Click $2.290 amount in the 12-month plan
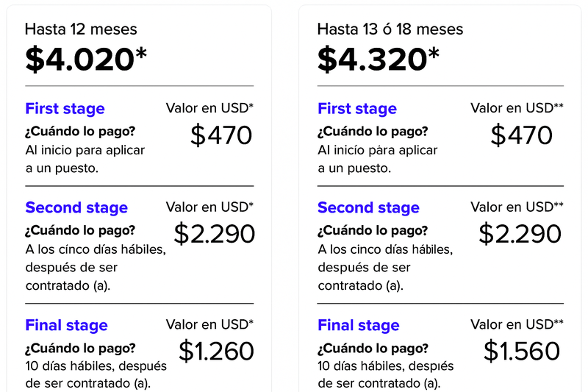This screenshot has width=588, height=392. (x=214, y=233)
